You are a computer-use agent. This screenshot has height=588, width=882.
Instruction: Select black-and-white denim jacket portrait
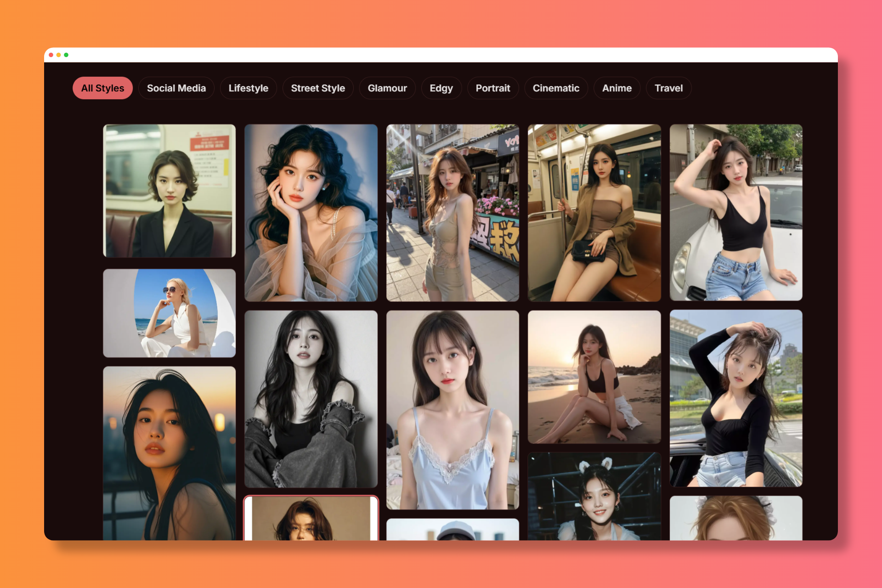[311, 399]
